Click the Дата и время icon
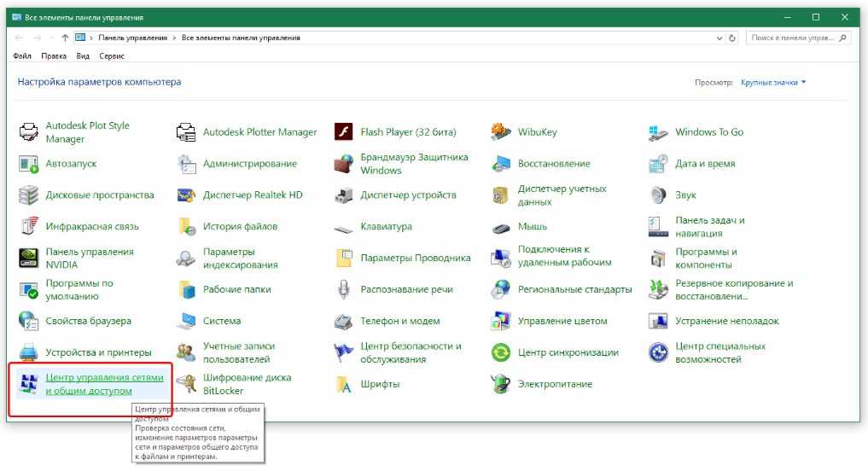868x471 pixels. 658,164
